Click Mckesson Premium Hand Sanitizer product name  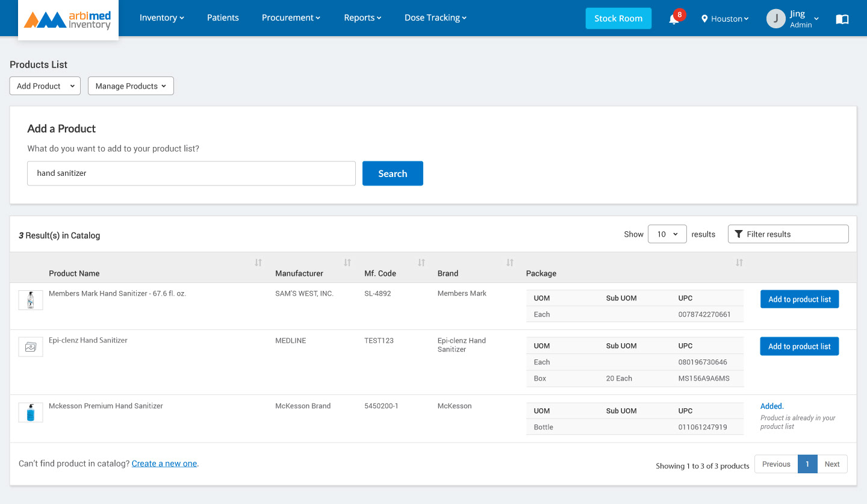coord(106,406)
